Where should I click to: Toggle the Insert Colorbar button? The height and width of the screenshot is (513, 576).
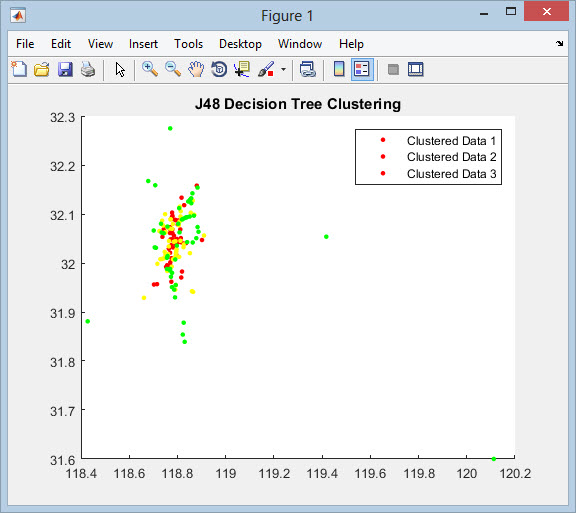click(x=339, y=69)
